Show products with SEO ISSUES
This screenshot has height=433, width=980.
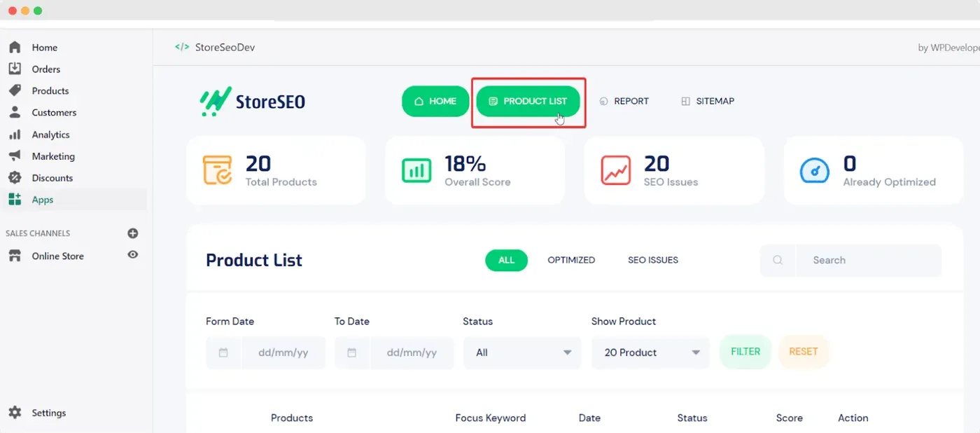tap(653, 260)
